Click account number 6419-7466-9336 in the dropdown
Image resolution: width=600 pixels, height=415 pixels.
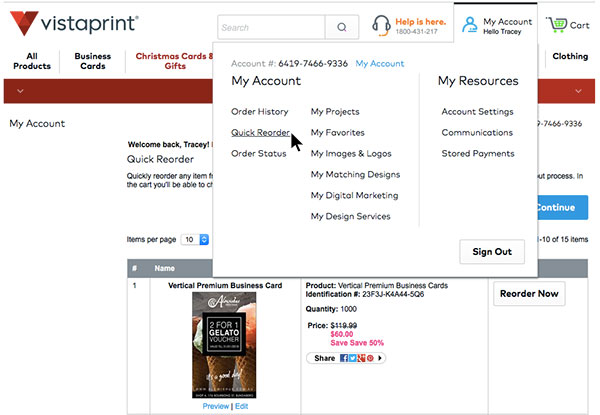tap(313, 63)
